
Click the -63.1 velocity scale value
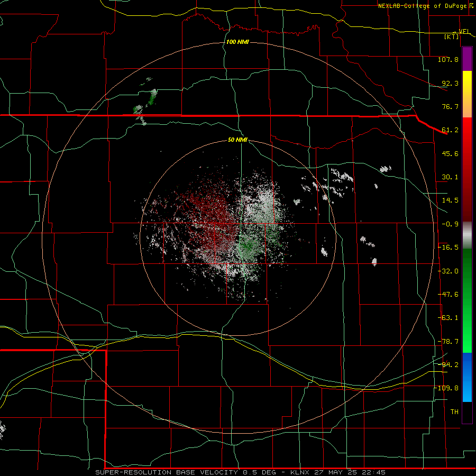448,318
